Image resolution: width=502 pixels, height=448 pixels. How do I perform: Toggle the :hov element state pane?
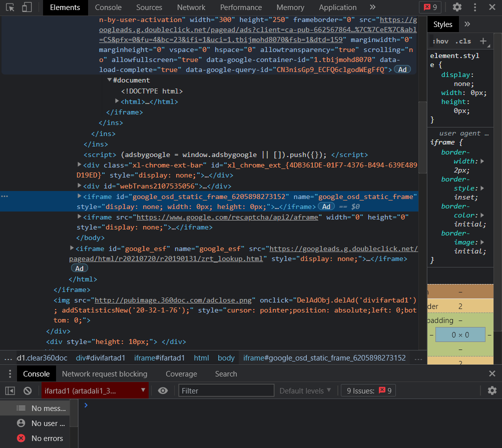tap(440, 41)
